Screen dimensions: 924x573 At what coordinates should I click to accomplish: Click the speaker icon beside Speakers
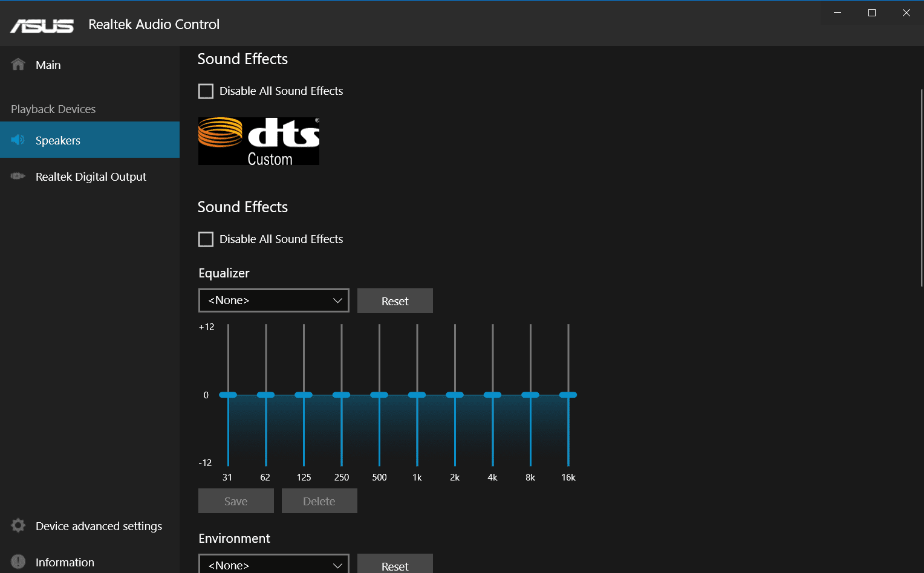18,140
